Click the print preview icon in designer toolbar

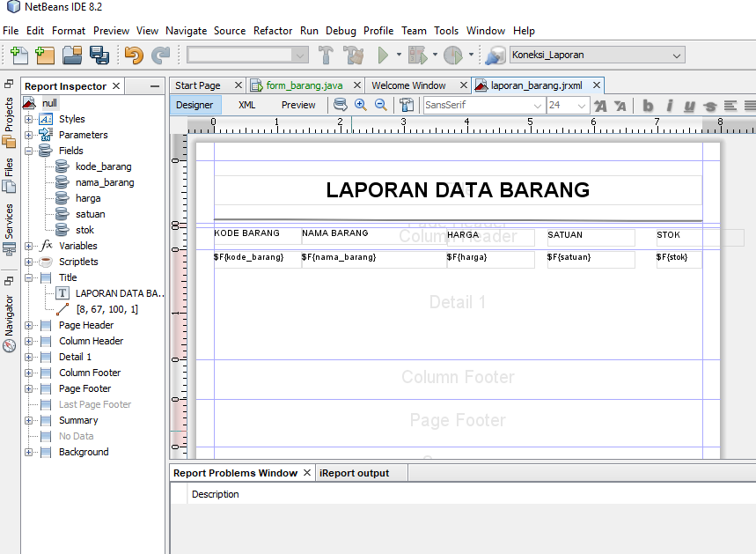(407, 104)
